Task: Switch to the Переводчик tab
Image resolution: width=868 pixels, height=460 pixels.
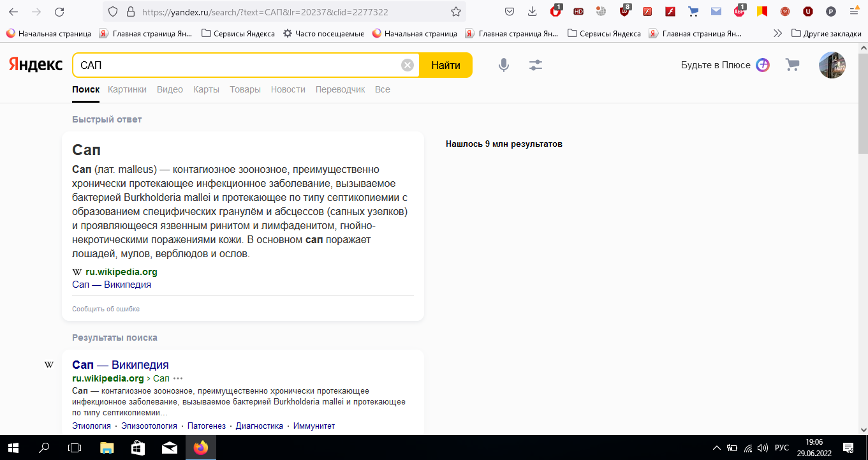Action: 341,89
